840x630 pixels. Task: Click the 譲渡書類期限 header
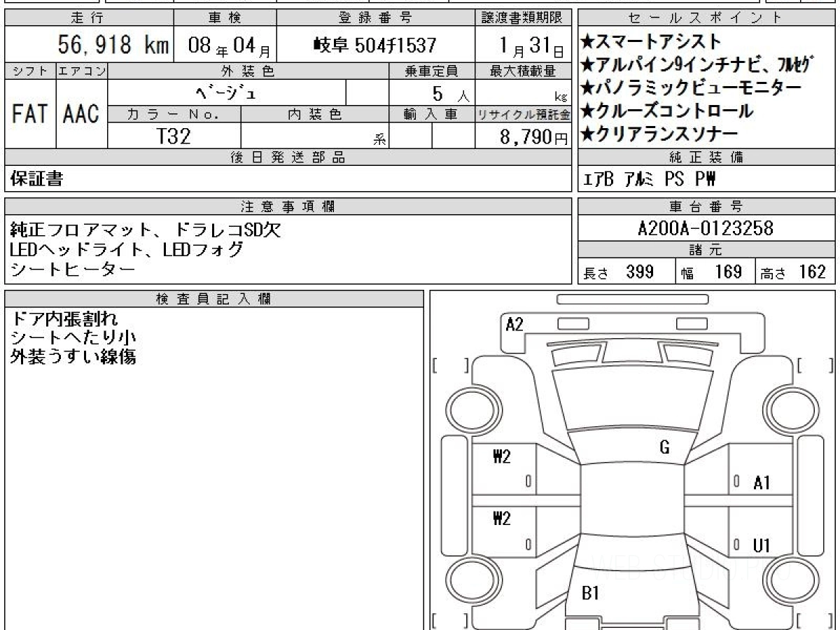point(523,18)
